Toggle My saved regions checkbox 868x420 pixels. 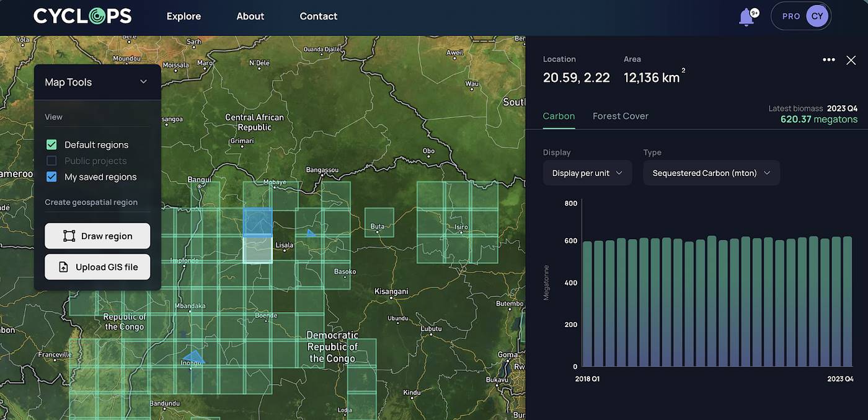51,177
